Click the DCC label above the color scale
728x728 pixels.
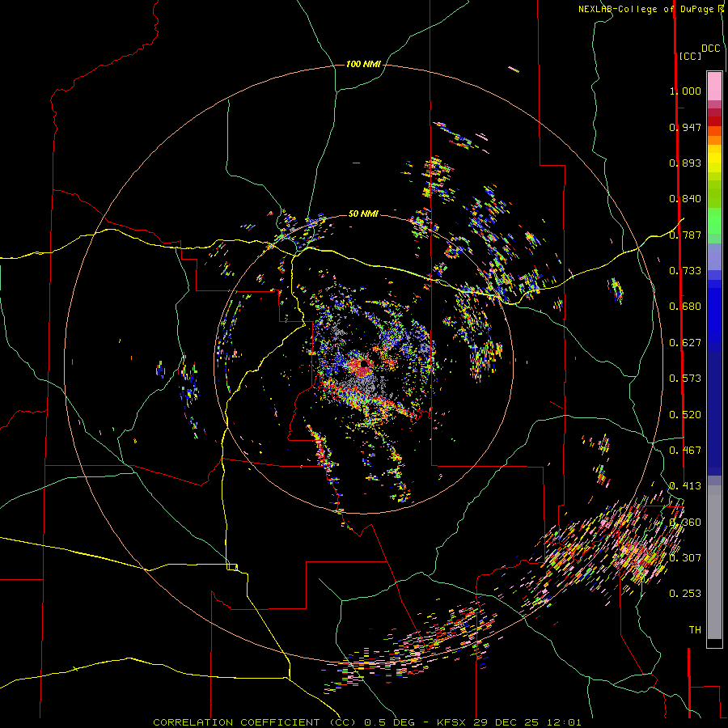pos(710,49)
